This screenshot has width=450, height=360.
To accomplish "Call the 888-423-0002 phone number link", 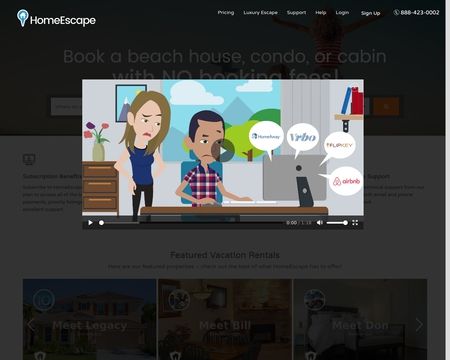I will (420, 13).
